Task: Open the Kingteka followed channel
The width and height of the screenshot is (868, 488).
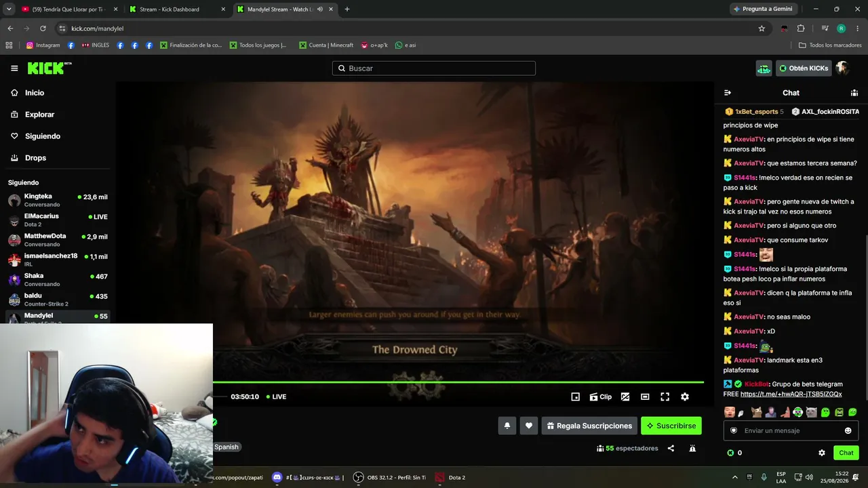Action: coord(58,201)
